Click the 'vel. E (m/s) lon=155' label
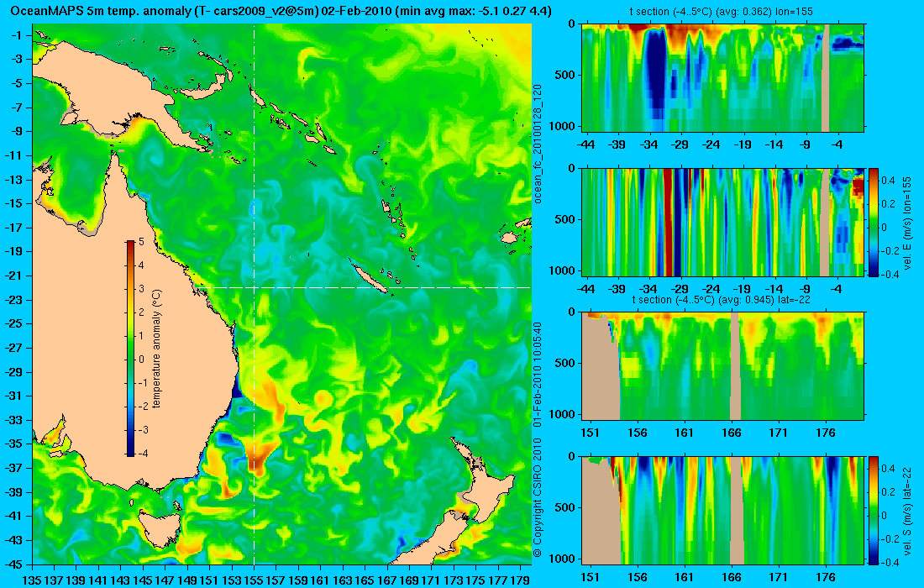924x588 pixels. tap(907, 222)
